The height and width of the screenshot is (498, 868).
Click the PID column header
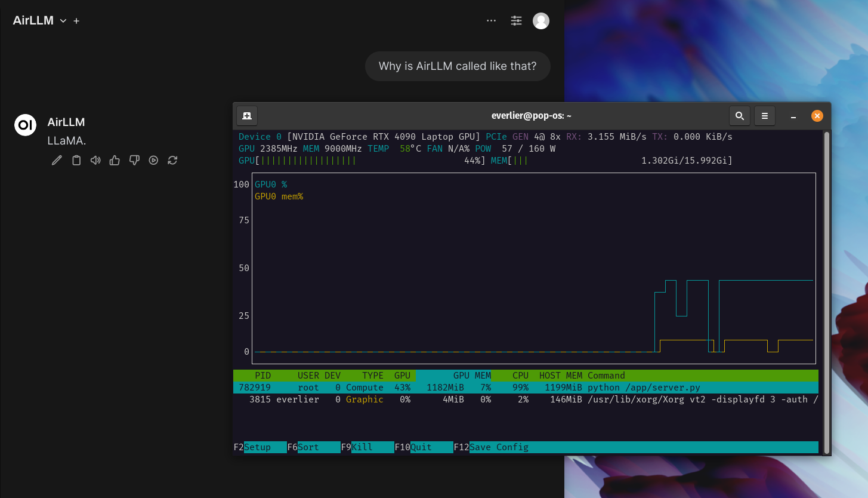tap(262, 376)
